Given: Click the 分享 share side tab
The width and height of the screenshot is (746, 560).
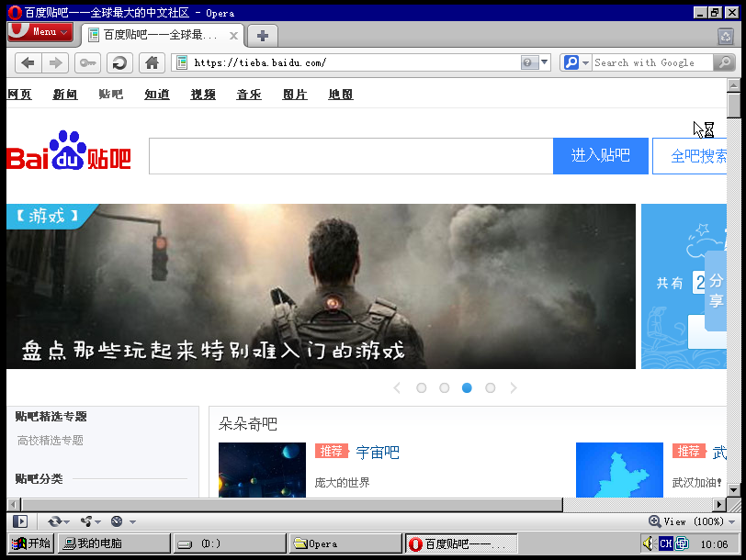Looking at the screenshot, I should coord(716,290).
